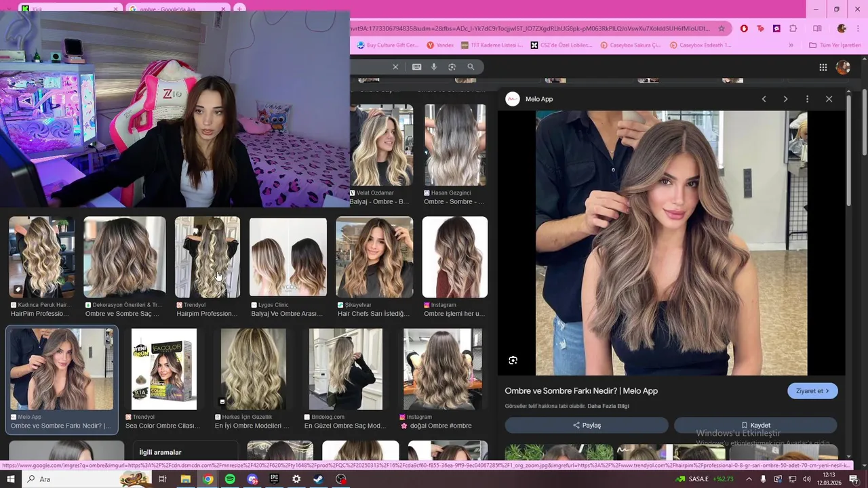
Task: Open the on-screen keyboard input tool
Action: click(x=416, y=66)
